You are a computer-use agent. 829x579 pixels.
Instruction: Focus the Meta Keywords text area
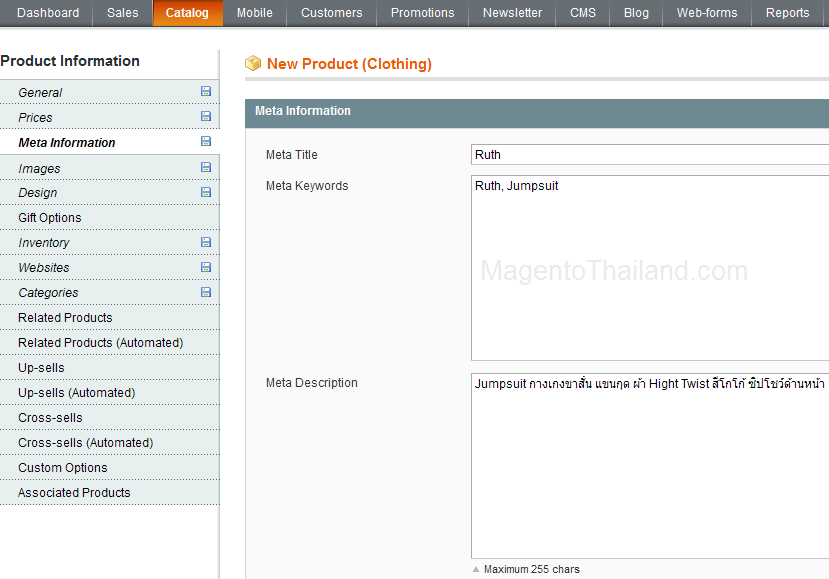(x=649, y=268)
